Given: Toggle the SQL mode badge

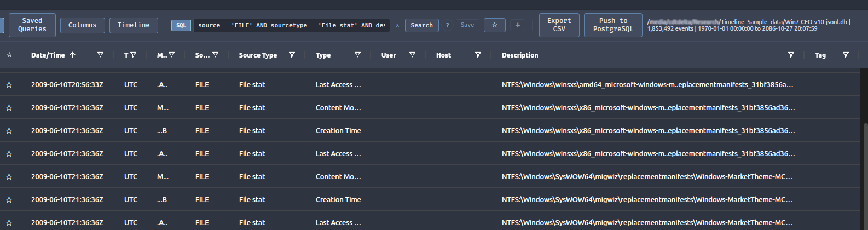Looking at the screenshot, I should coord(181,25).
